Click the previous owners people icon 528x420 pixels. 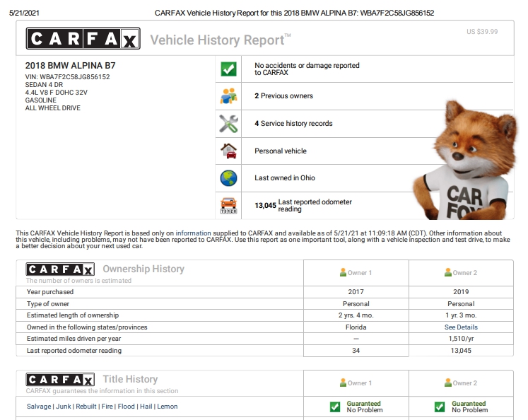point(228,96)
